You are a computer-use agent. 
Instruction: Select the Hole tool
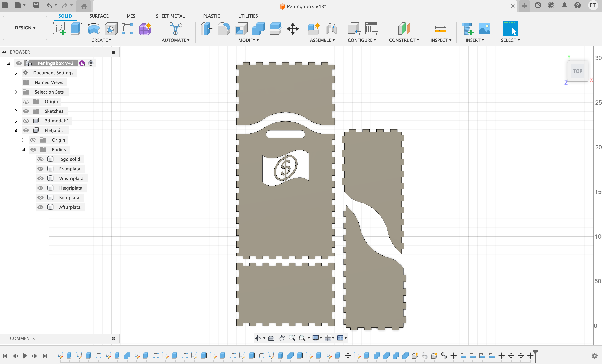(111, 29)
